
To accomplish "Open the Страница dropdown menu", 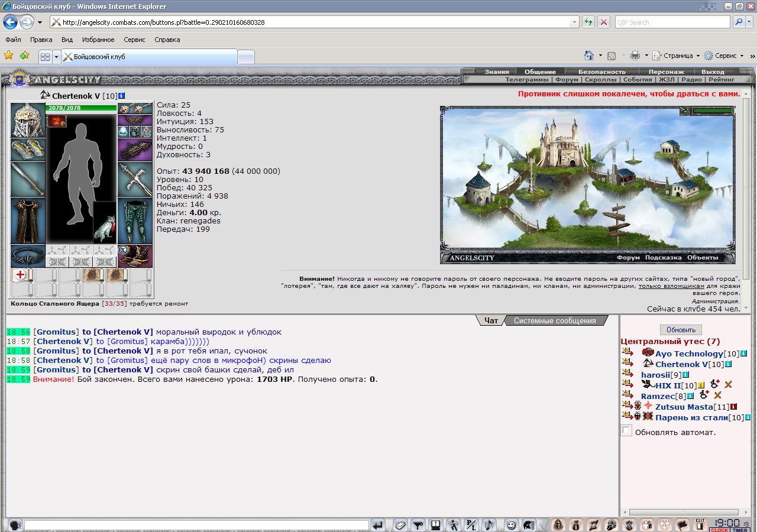I will (x=676, y=56).
